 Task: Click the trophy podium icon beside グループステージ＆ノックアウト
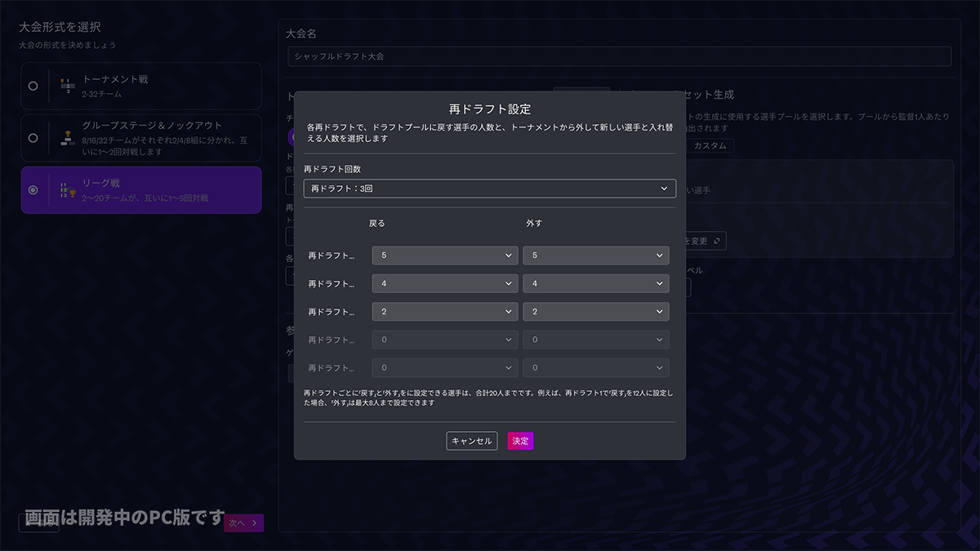pos(68,138)
